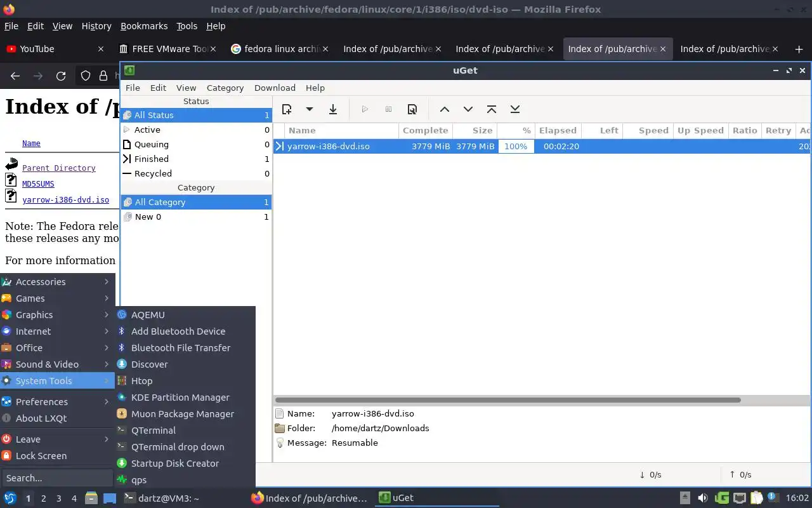This screenshot has width=812, height=508.
Task: Open the download properties toolbar icon
Action: pyautogui.click(x=412, y=109)
